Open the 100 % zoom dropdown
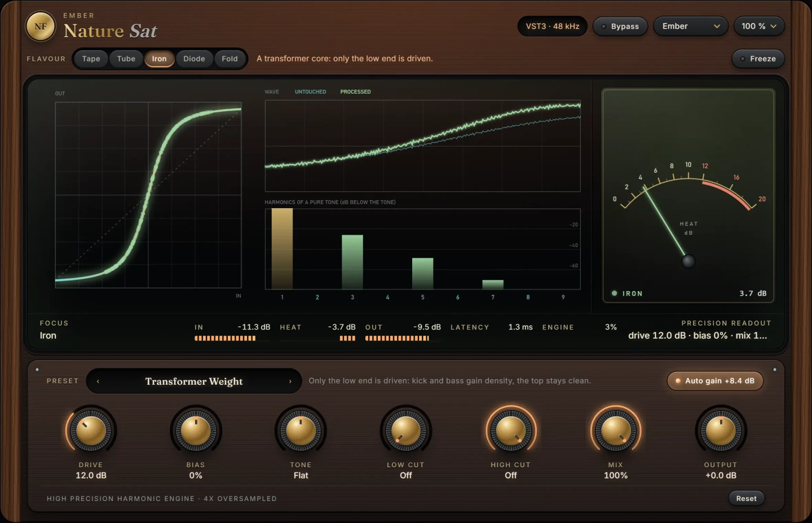812x523 pixels. 759,27
